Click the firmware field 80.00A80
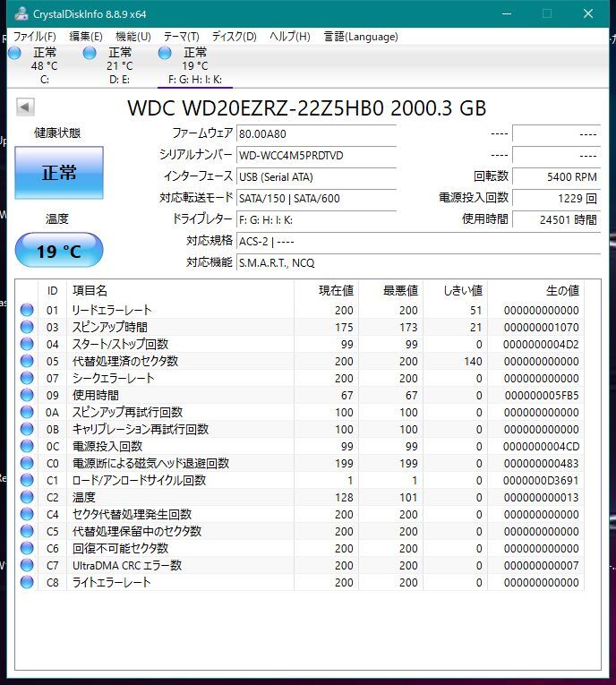This screenshot has width=616, height=685. click(x=316, y=133)
